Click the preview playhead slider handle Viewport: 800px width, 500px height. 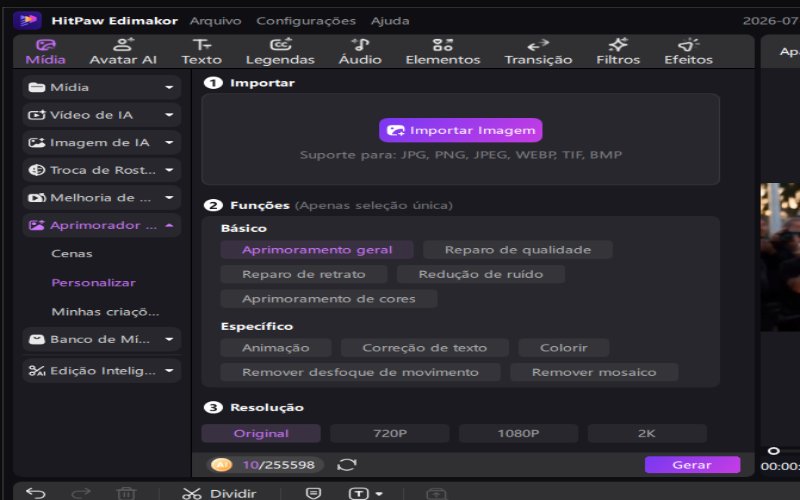click(773, 451)
